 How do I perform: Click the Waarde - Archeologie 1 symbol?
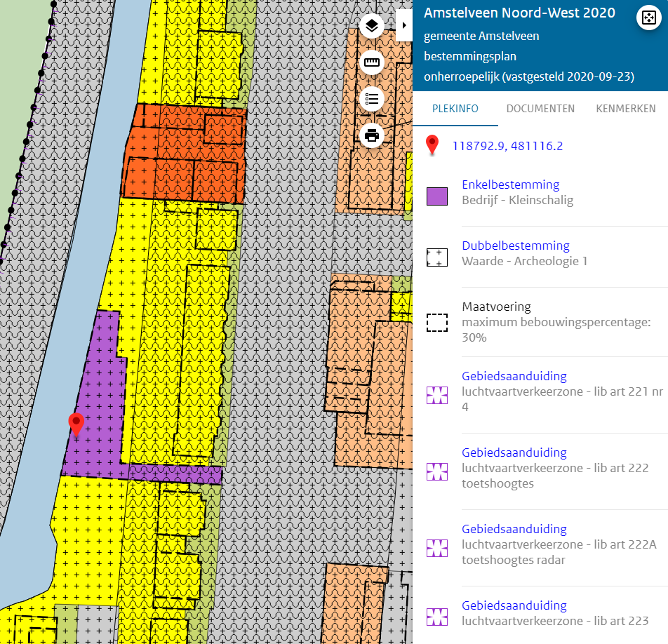(x=437, y=257)
